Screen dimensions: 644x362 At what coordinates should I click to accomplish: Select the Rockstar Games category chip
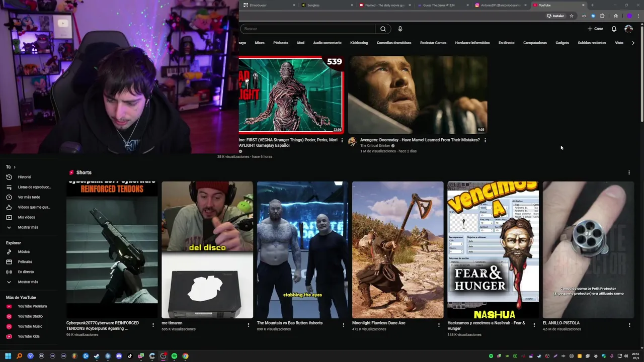[x=433, y=43]
